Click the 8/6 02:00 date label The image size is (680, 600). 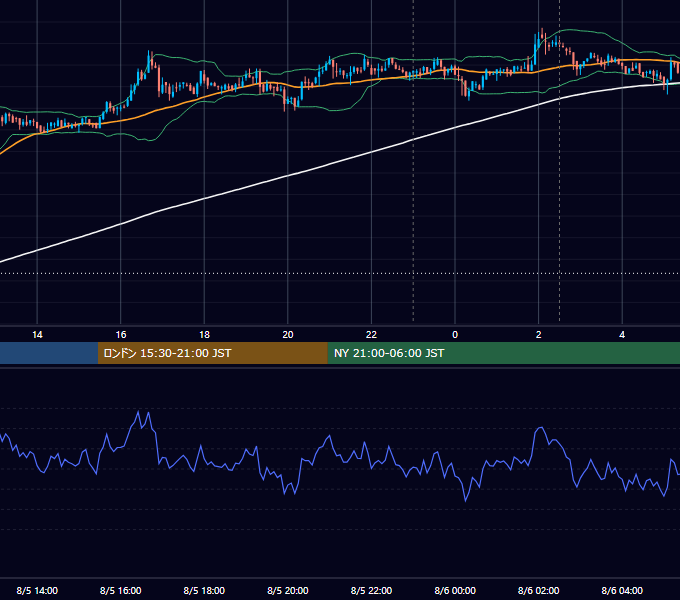pos(539,590)
